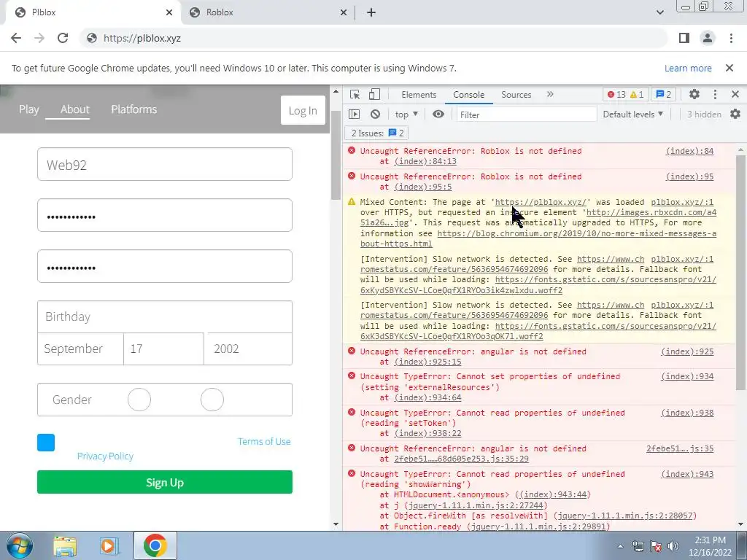Image resolution: width=747 pixels, height=560 pixels.
Task: Clear console with the ban icon
Action: coord(376,114)
